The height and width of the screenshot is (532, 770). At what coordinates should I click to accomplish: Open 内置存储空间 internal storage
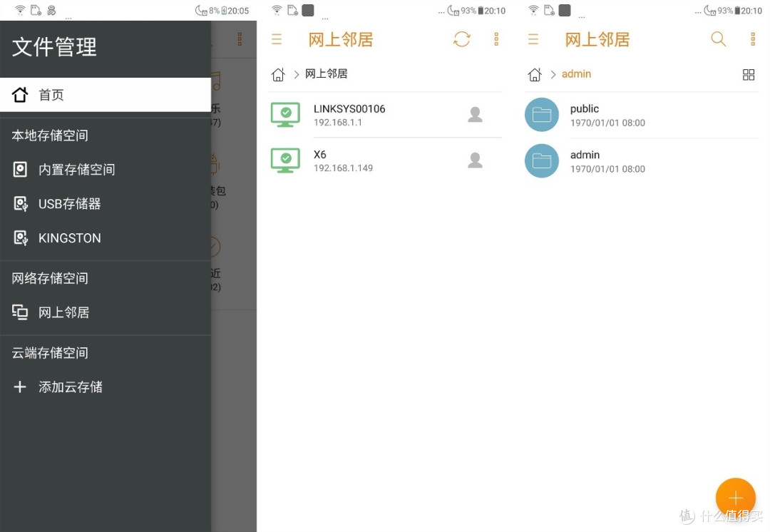[106, 170]
